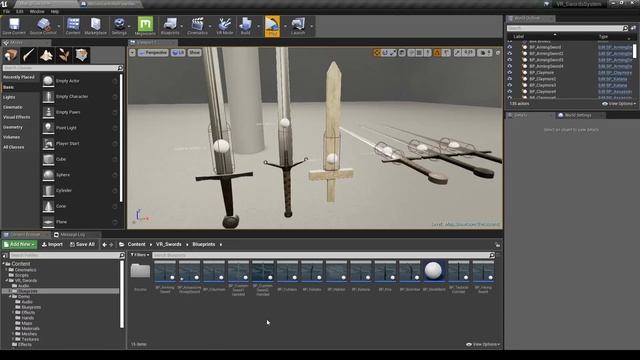The width and height of the screenshot is (640, 360).
Task: Toggle the grid snapping button in the viewport
Action: click(x=419, y=53)
